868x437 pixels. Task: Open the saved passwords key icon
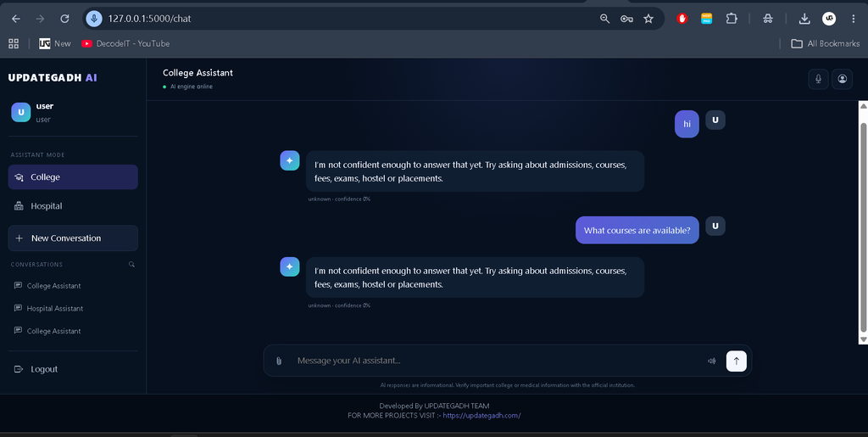(626, 19)
